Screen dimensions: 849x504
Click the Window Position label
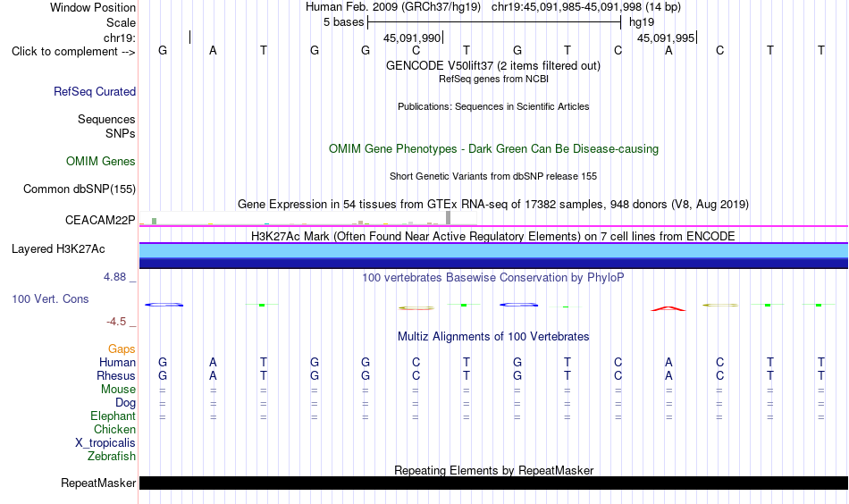(93, 7)
